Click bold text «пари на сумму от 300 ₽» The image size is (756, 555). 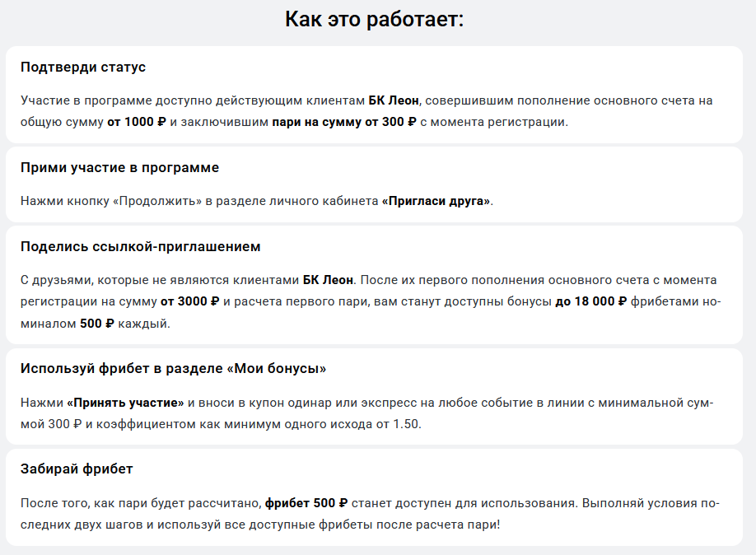coord(343,122)
